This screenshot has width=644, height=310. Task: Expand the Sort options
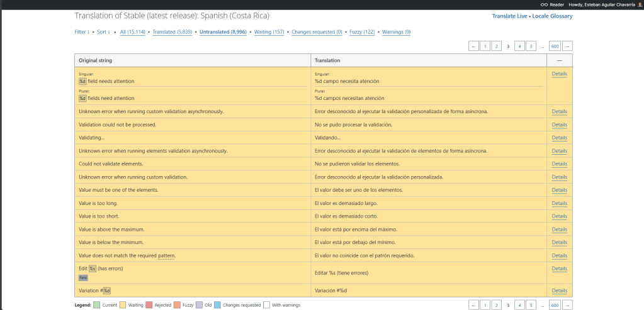[103, 32]
